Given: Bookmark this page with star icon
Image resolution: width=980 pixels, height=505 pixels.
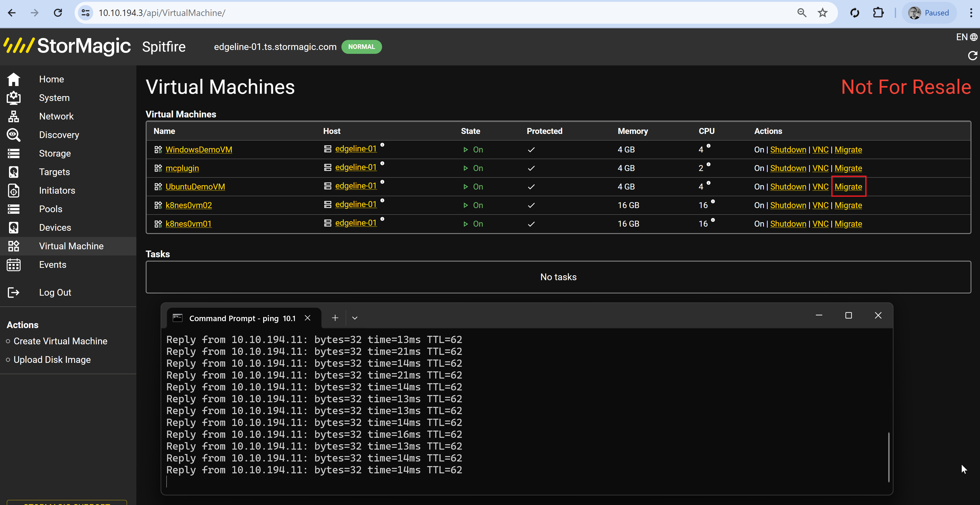Looking at the screenshot, I should coord(822,13).
